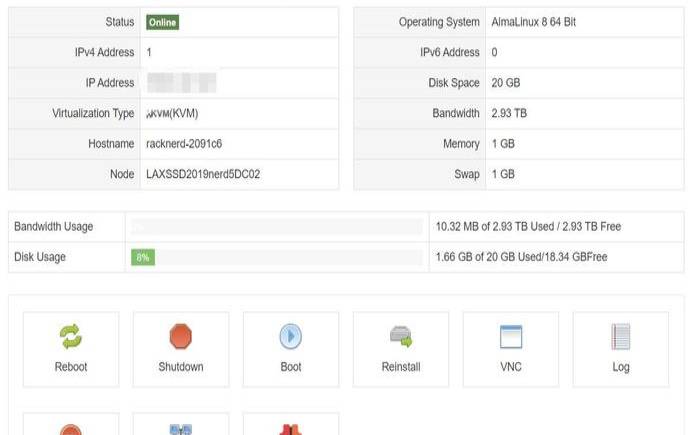This screenshot has height=435, width=696.
Task: Launch the VNC console
Action: (x=511, y=349)
